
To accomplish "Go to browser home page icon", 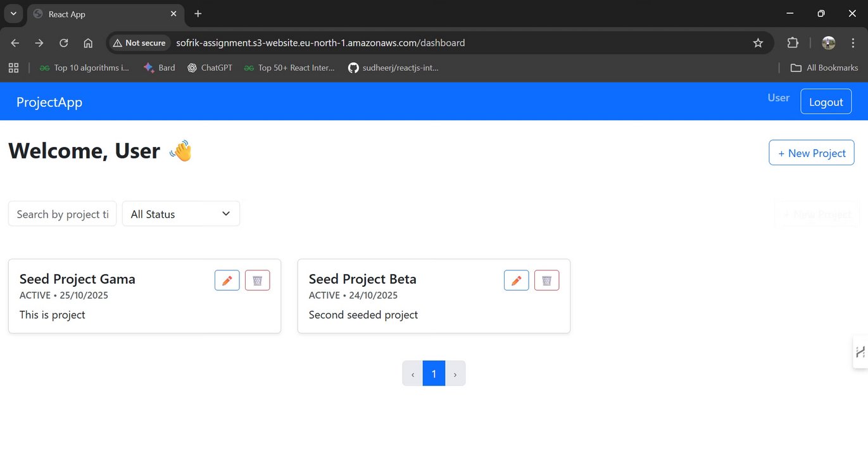I will [x=88, y=43].
